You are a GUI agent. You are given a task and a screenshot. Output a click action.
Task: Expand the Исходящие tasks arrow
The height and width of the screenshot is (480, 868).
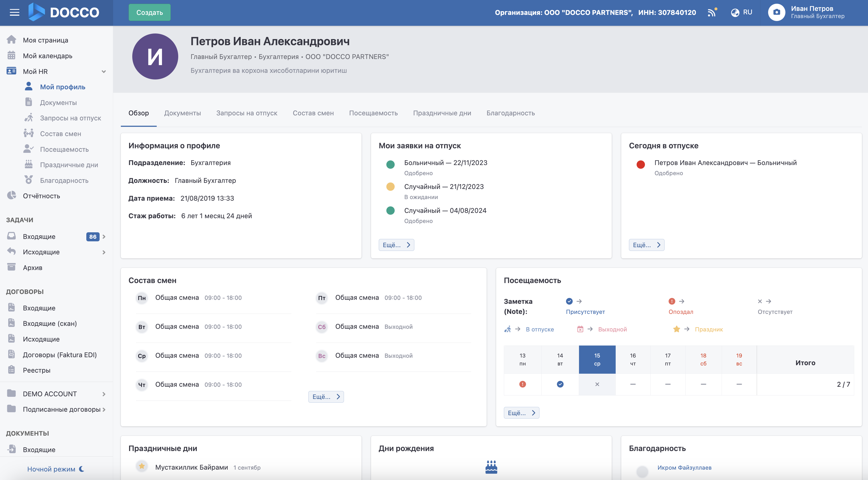[104, 252]
